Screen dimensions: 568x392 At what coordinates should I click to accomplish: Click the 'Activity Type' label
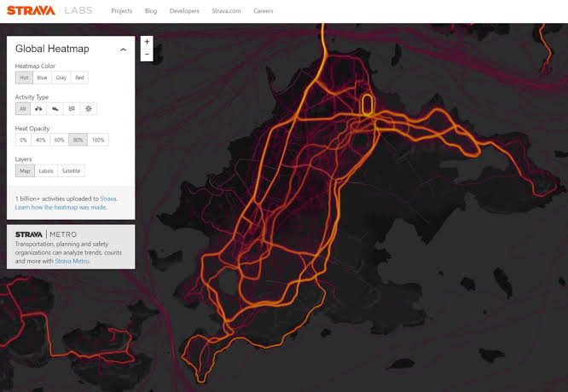pyautogui.click(x=32, y=97)
